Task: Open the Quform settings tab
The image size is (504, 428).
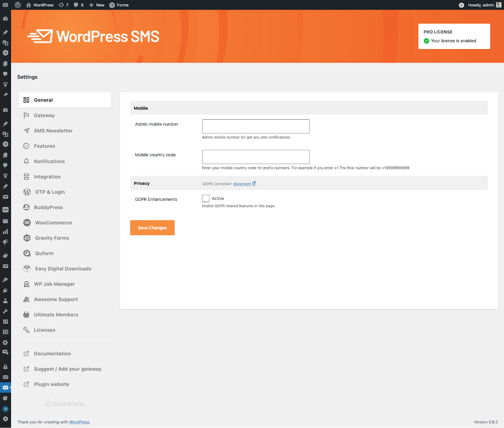Action: tap(65, 253)
